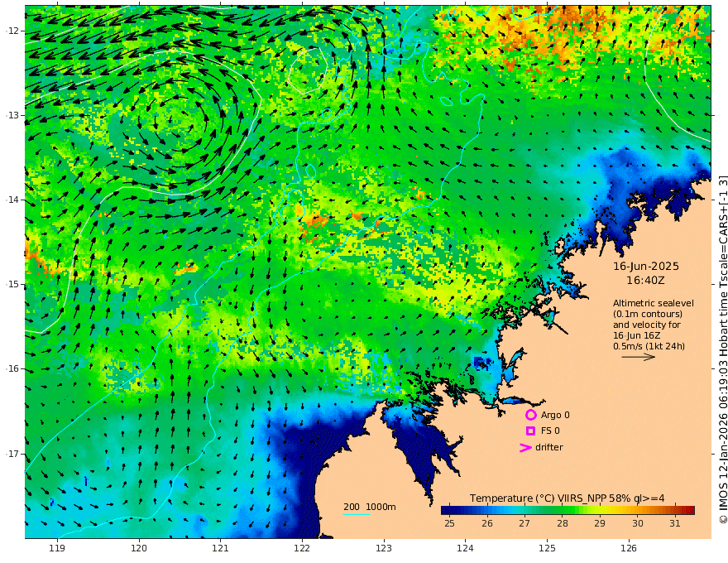Click latitude axis label -12

click(12, 31)
